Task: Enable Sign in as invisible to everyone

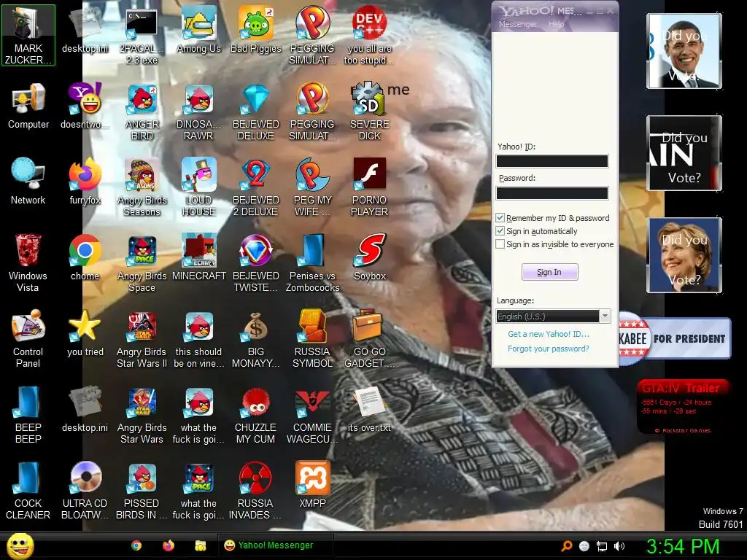Action: tap(500, 244)
